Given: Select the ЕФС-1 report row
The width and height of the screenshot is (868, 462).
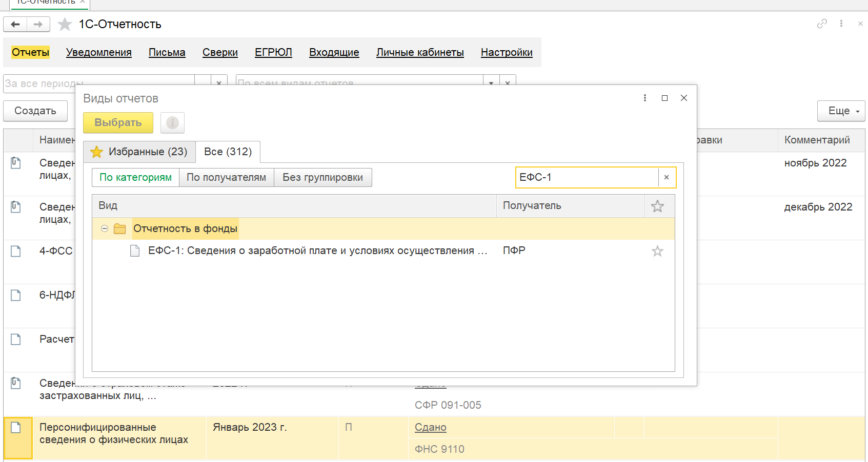Looking at the screenshot, I should [x=317, y=251].
